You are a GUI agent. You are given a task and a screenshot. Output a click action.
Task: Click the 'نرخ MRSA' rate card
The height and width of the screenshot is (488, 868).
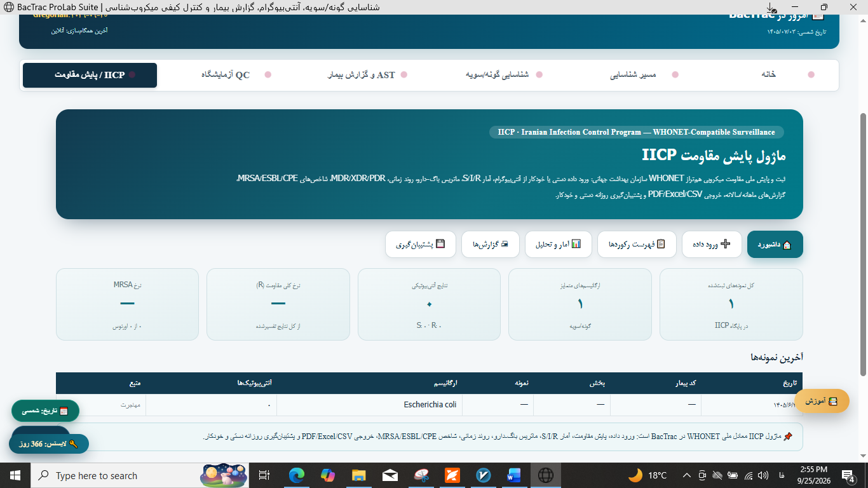(128, 304)
